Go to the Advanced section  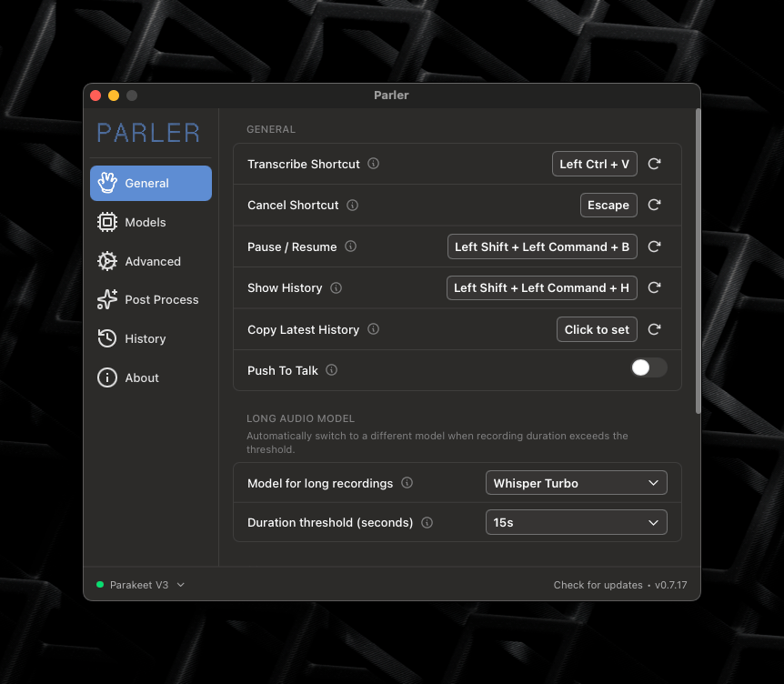point(151,261)
